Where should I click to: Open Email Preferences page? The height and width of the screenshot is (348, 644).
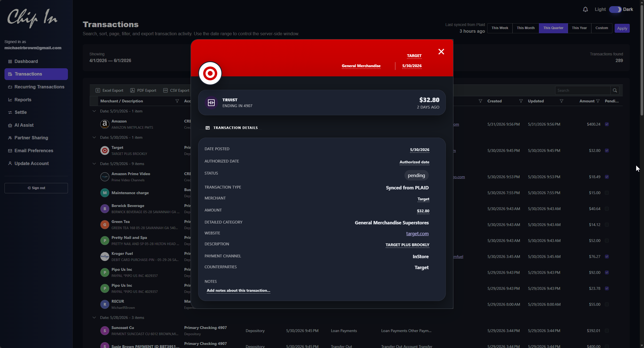36,151
